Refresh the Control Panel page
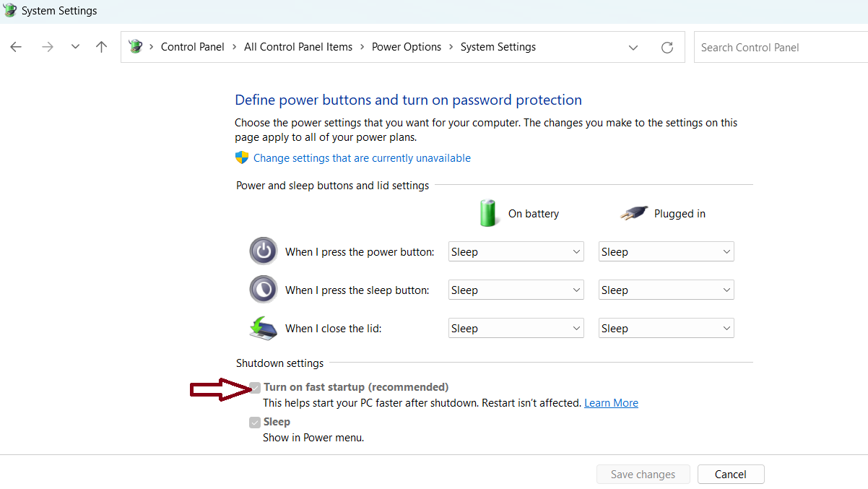868x489 pixels. coord(667,48)
